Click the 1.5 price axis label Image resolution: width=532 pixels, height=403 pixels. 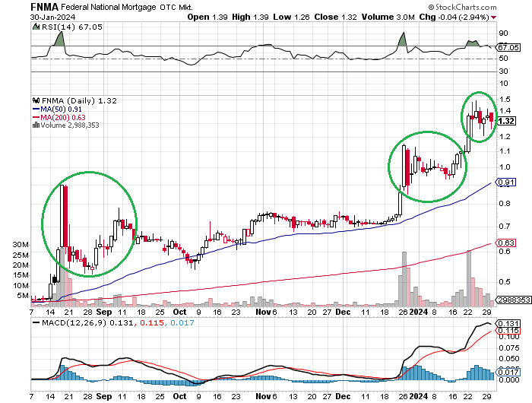505,100
